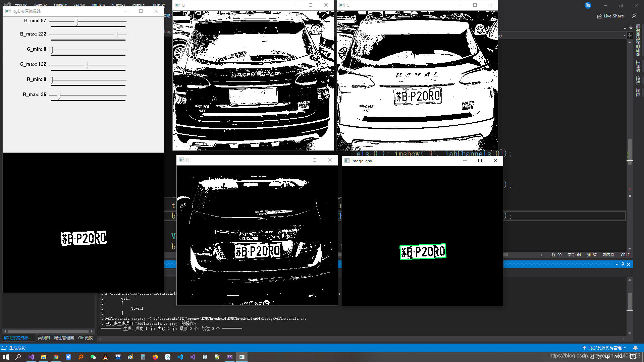644x362 pixels.
Task: Open the account avatar badge
Action: pyautogui.click(x=588, y=5)
